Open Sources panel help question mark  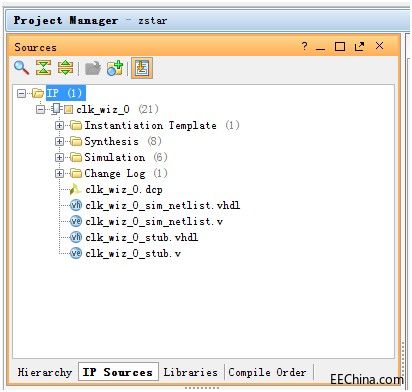point(304,46)
